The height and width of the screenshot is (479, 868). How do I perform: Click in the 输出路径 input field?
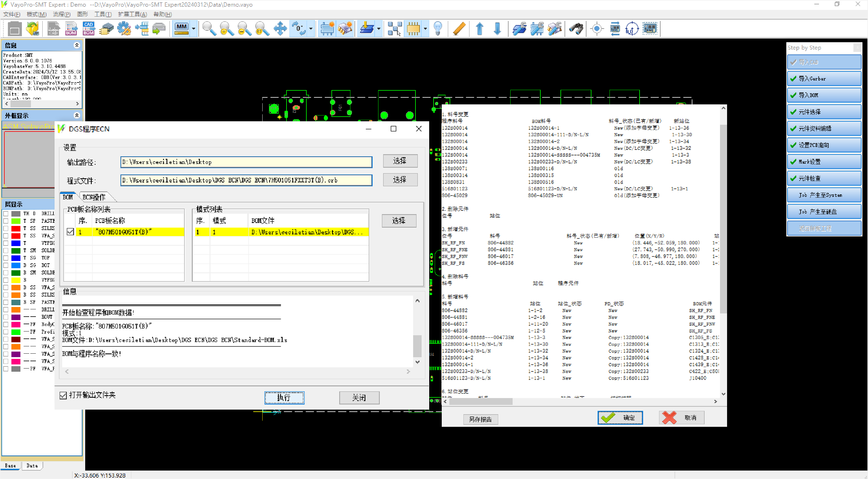click(x=246, y=162)
